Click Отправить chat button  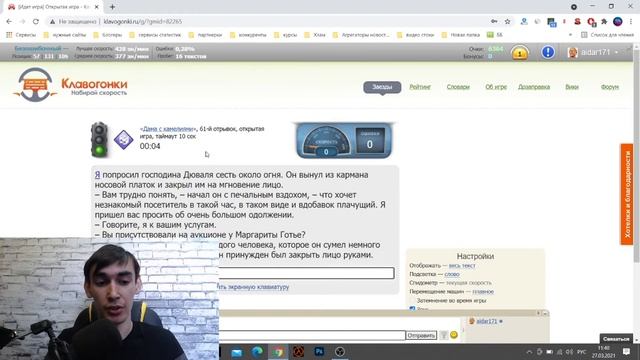(x=421, y=335)
